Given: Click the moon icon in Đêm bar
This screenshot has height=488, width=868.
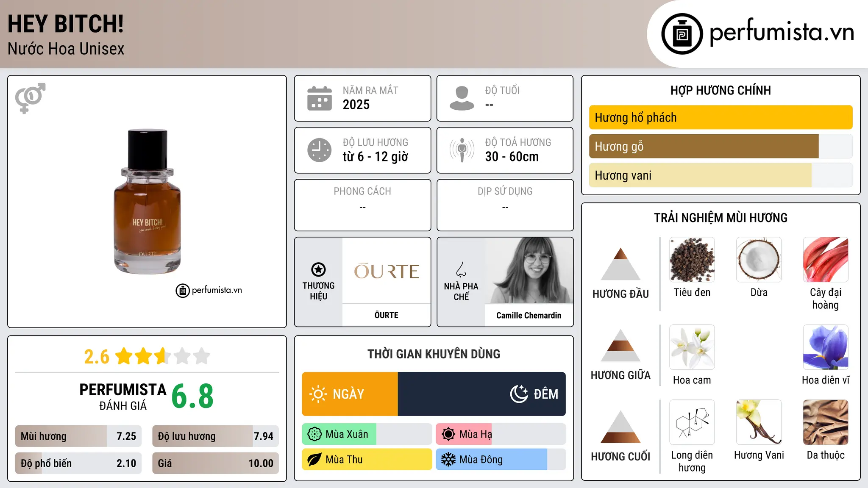Looking at the screenshot, I should pyautogui.click(x=519, y=394).
